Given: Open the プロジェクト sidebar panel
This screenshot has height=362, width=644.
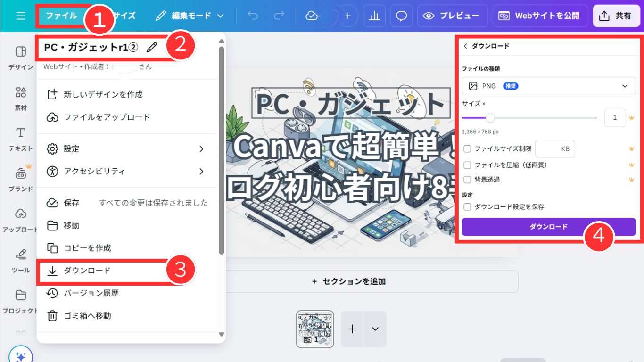Looking at the screenshot, I should point(20,301).
